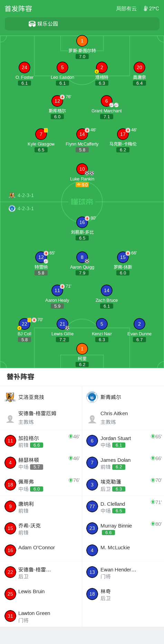Select Kyle Glasgow's number 7 with yellow card

(x=41, y=134)
